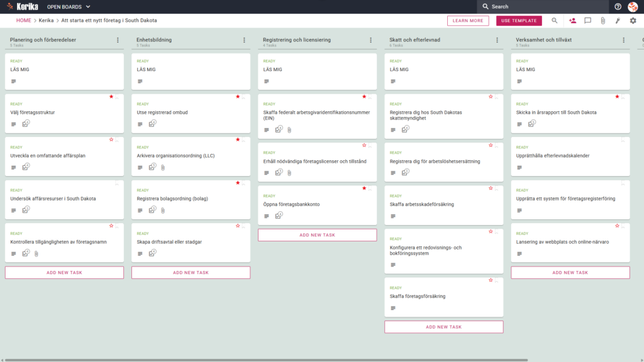Screen dimensions: 644x362
Task: Click ADD NEW TASK under Registrering och licensiering
Action: (x=317, y=235)
